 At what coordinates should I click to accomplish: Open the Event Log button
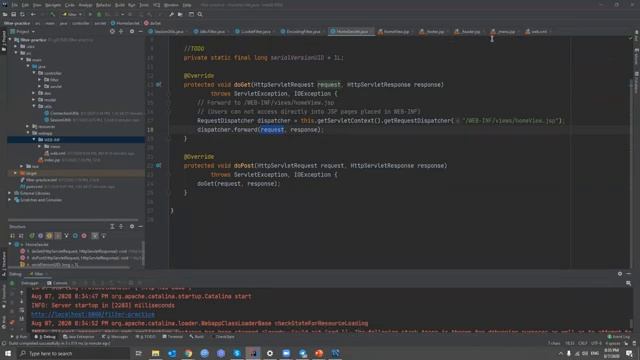(619, 337)
